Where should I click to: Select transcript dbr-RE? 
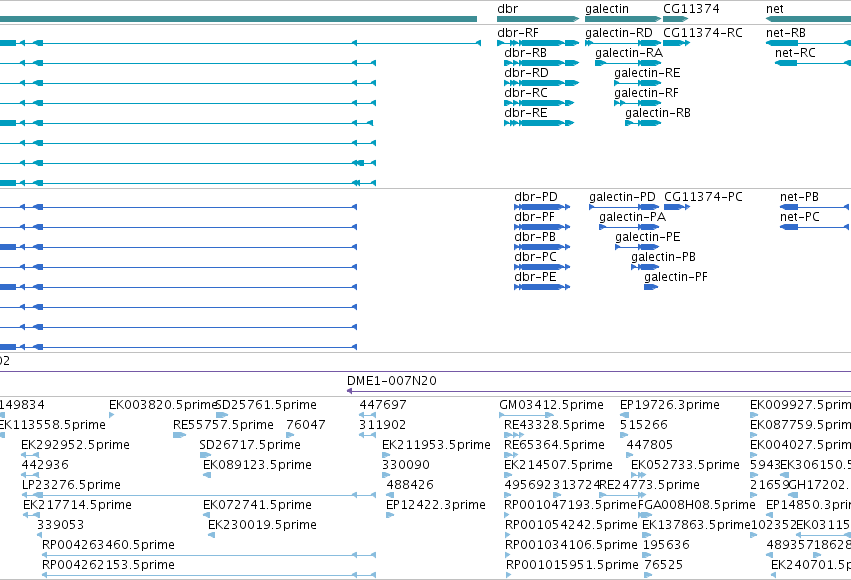pyautogui.click(x=525, y=113)
